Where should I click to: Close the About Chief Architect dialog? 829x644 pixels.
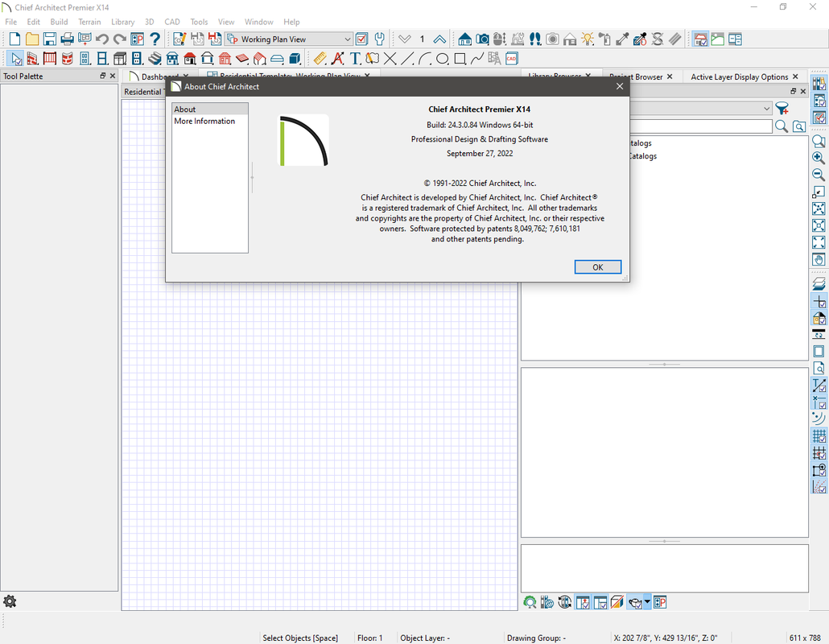click(x=620, y=86)
